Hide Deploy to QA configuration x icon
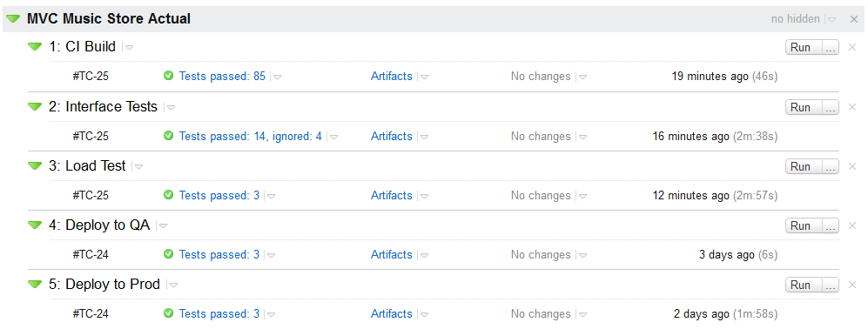Image resolution: width=868 pixels, height=336 pixels. point(852,225)
